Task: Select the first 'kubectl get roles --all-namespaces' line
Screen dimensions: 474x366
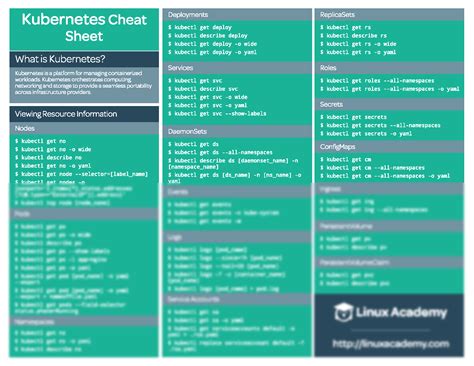Action: (377, 81)
